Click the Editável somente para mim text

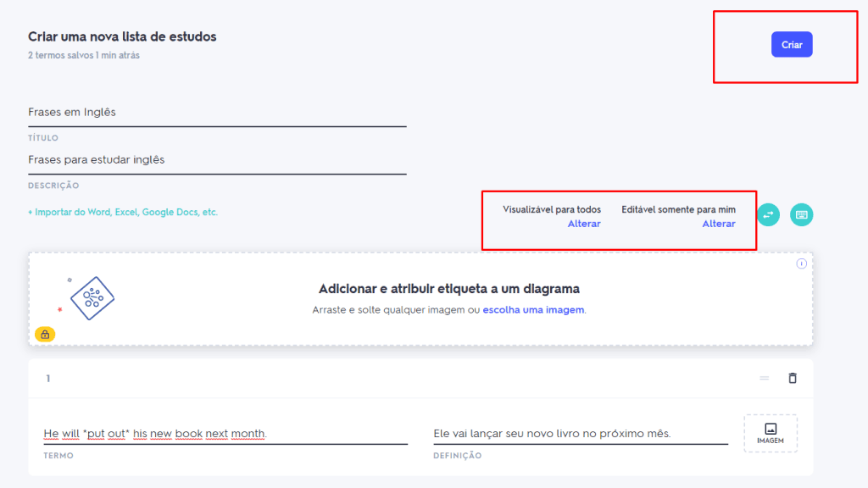tap(678, 210)
